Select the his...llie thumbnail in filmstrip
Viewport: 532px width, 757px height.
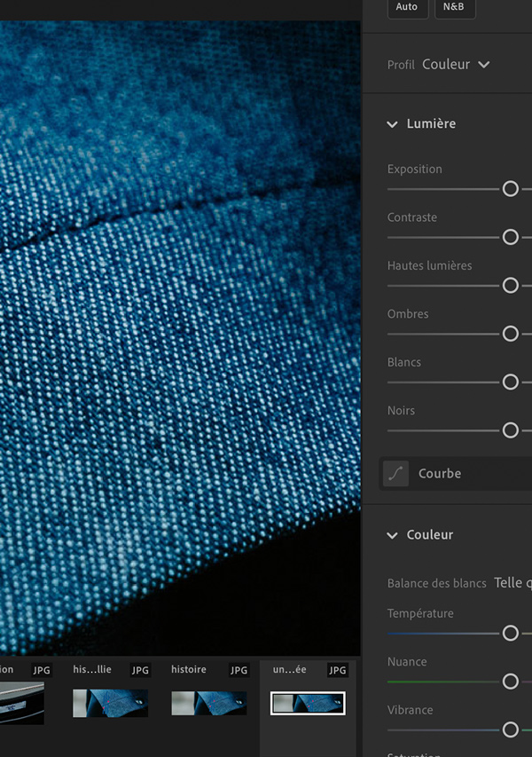(111, 703)
